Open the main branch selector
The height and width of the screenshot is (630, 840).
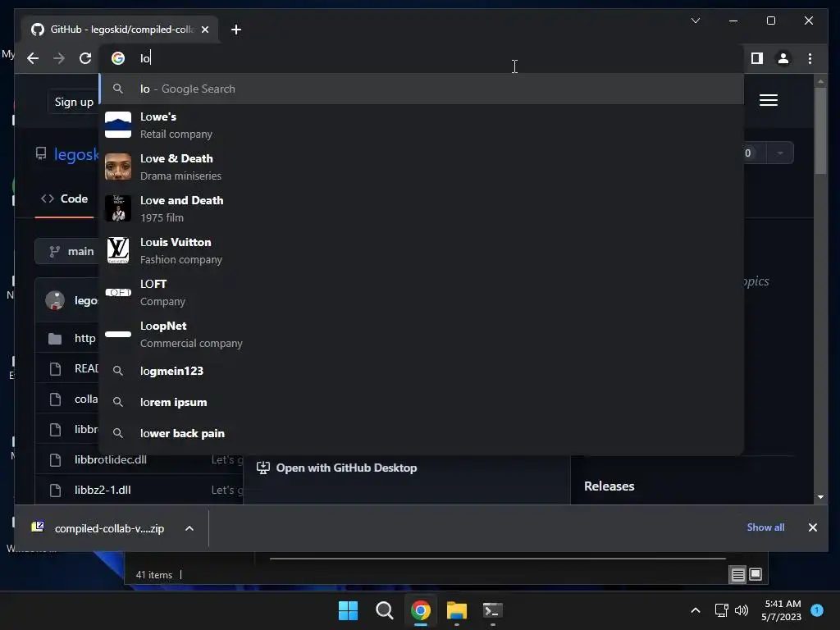67,251
